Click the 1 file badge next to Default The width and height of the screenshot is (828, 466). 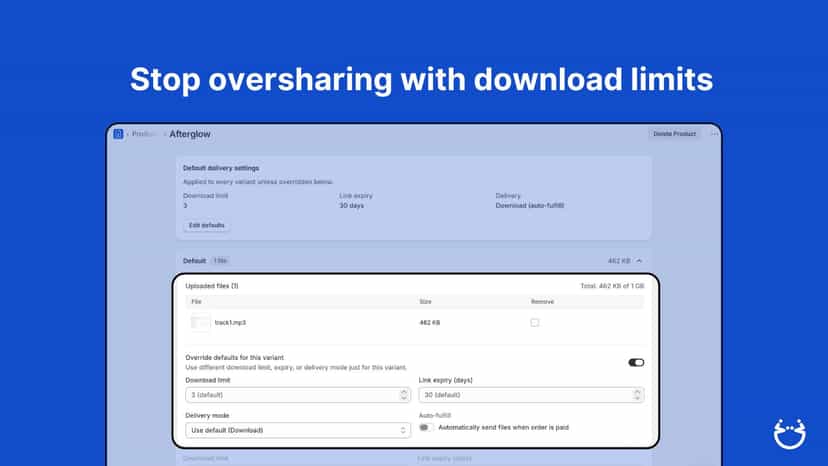point(220,261)
